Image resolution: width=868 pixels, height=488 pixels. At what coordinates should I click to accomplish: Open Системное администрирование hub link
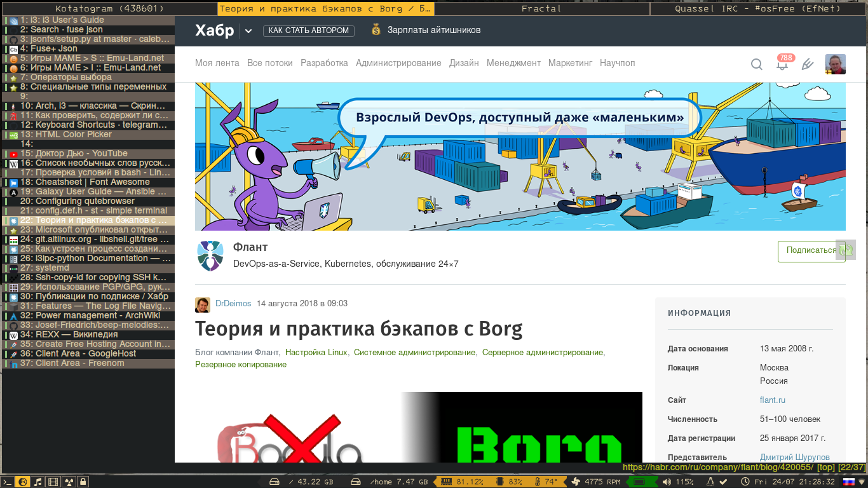click(x=414, y=352)
